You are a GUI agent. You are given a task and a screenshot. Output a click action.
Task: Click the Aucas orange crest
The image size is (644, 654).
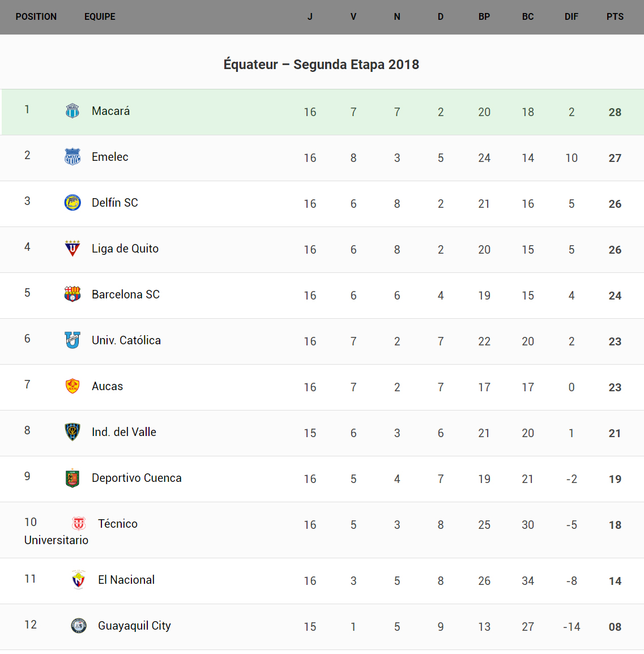tap(72, 386)
